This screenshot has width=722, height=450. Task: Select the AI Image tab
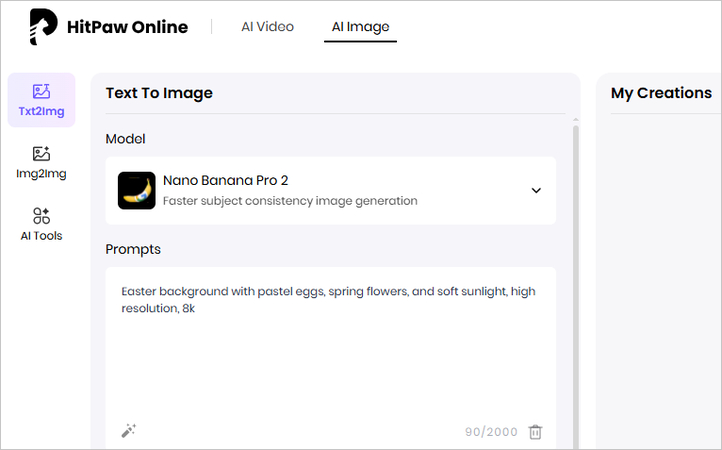click(360, 27)
